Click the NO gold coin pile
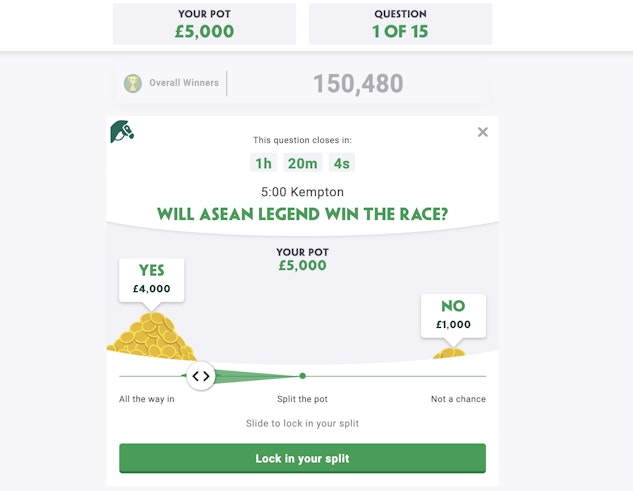This screenshot has width=633, height=491. click(450, 352)
